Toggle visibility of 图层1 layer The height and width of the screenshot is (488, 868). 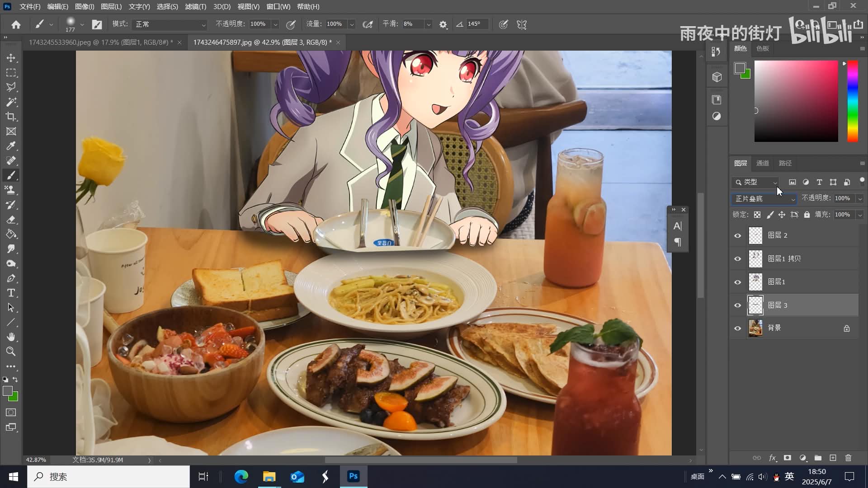pos(738,282)
